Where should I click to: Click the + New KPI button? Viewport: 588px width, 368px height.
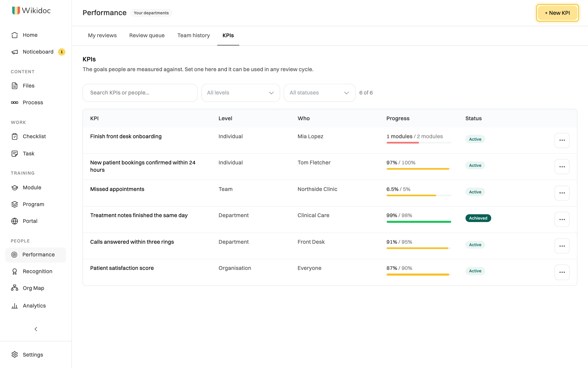pyautogui.click(x=557, y=13)
